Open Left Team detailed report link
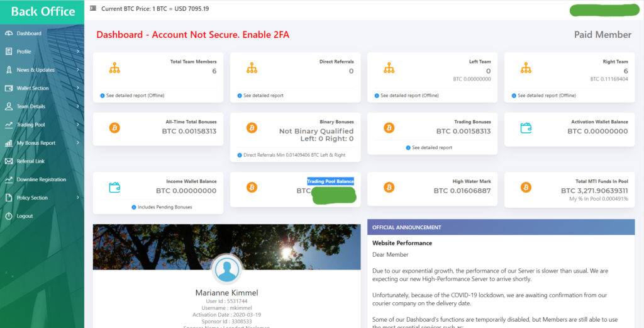 coord(407,95)
